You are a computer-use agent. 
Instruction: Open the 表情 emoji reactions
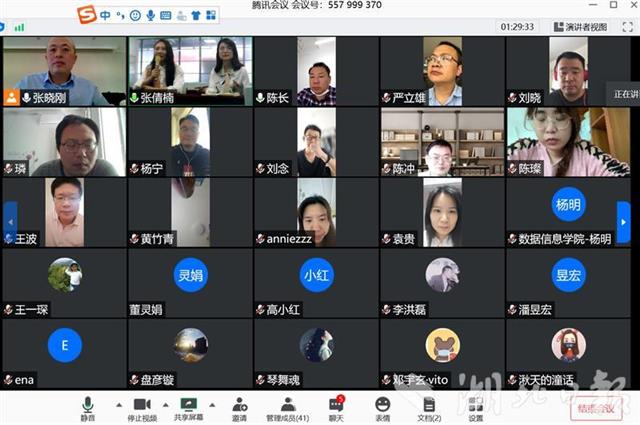click(x=382, y=406)
